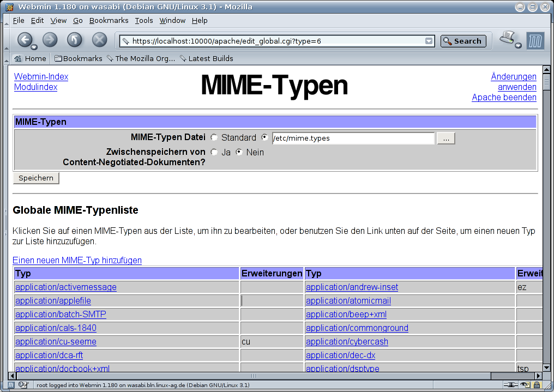Reload the page with the Reload icon
This screenshot has width=554, height=392.
[75, 40]
